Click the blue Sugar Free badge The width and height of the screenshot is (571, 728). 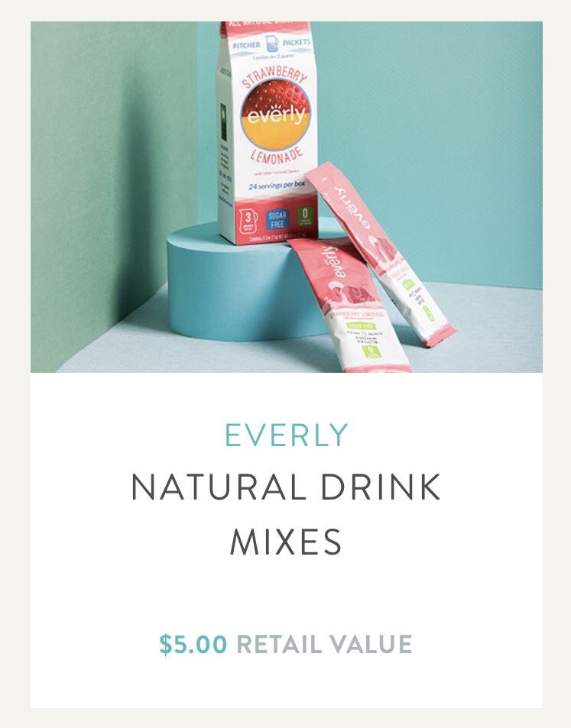click(x=277, y=219)
